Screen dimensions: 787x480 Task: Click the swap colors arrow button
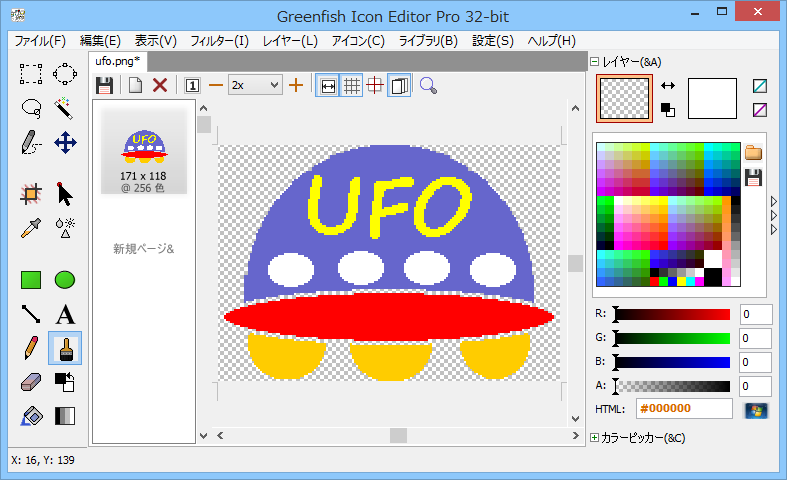668,86
